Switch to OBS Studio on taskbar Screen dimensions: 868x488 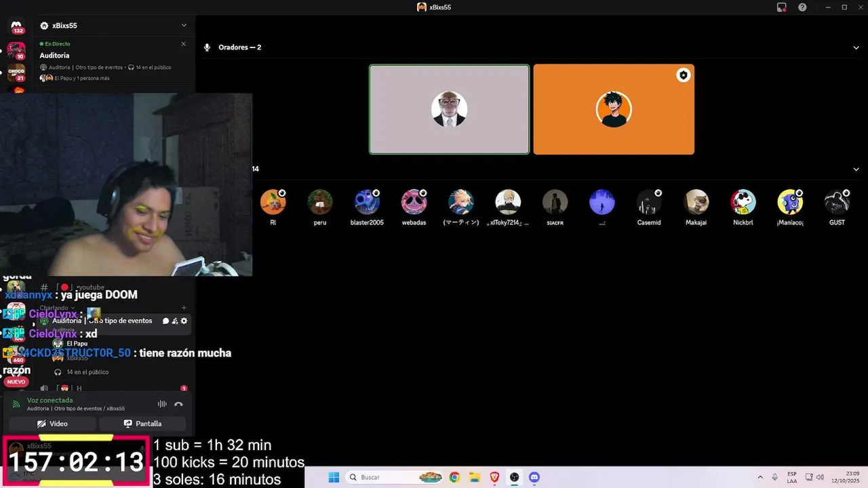click(514, 477)
